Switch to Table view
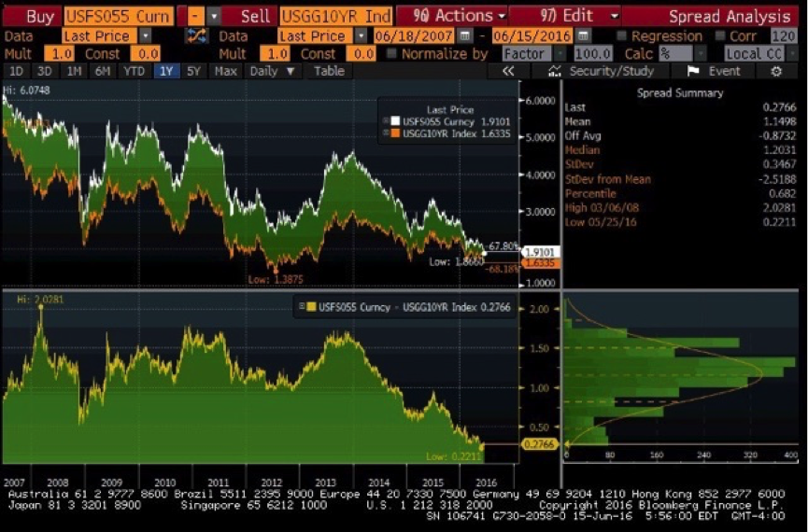The height and width of the screenshot is (532, 808). 329,71
